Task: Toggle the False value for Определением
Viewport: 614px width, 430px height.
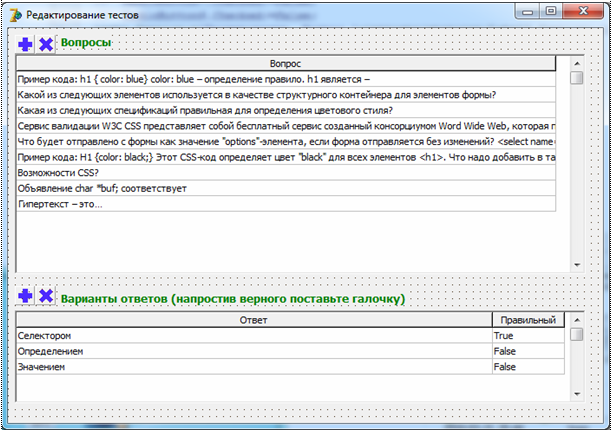Action: [528, 352]
